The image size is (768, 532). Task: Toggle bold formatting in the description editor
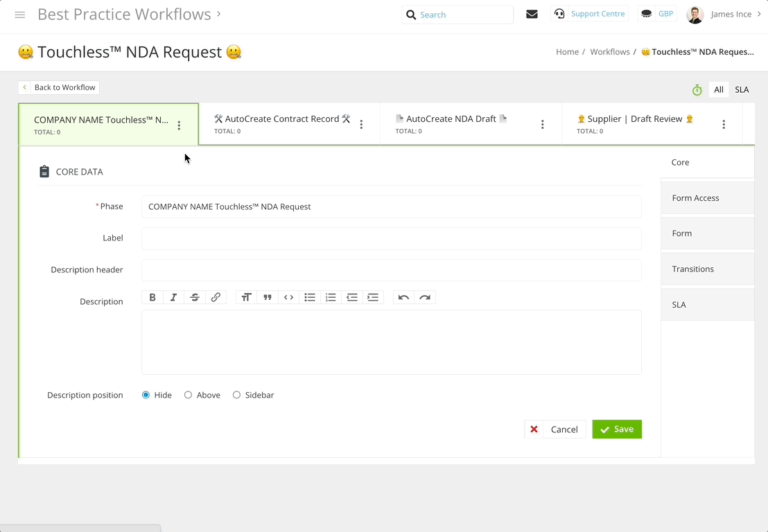click(152, 297)
